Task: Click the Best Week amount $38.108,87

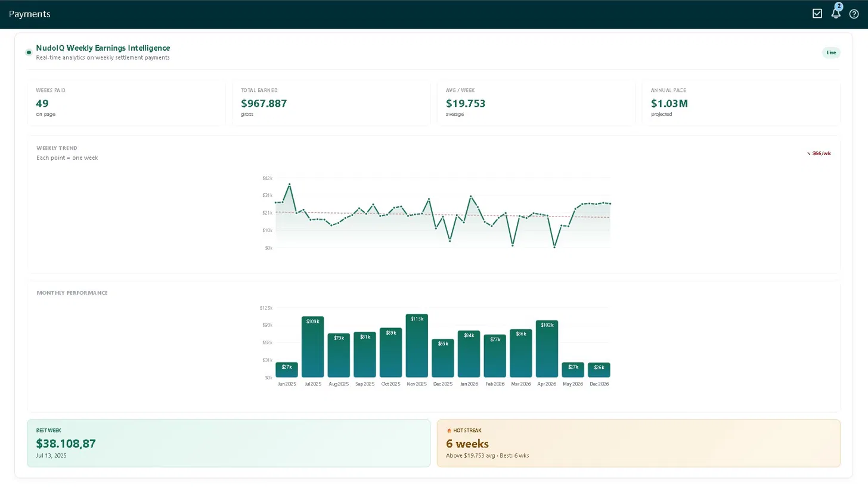Action: [x=66, y=443]
